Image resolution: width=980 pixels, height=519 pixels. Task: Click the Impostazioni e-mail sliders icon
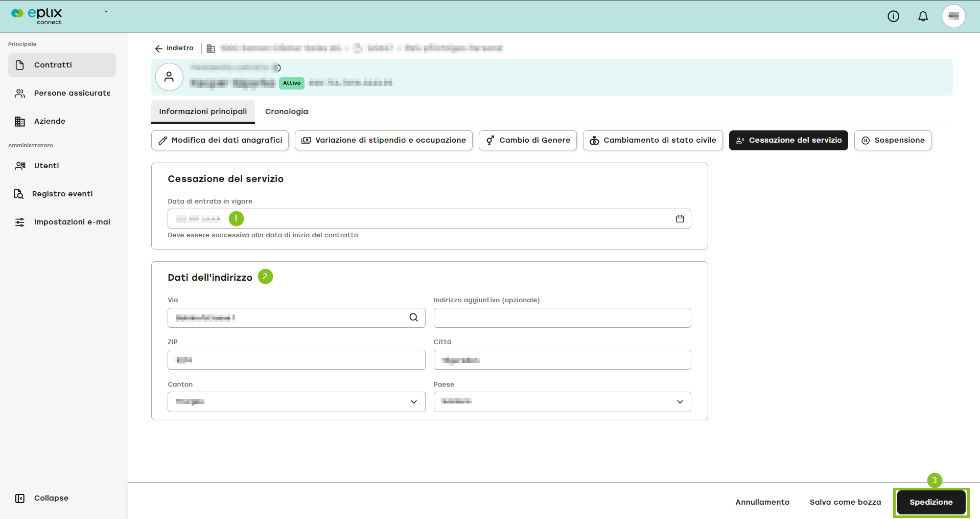(x=20, y=222)
